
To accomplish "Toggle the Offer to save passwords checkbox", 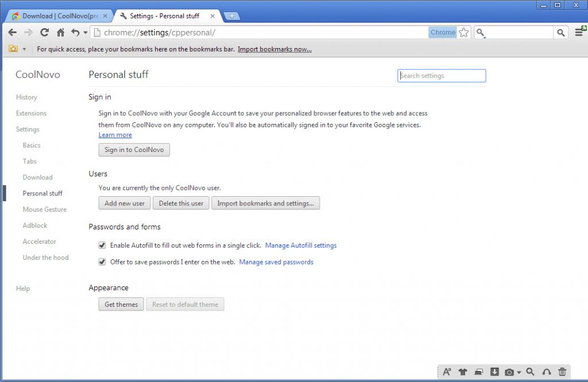I will (x=102, y=262).
